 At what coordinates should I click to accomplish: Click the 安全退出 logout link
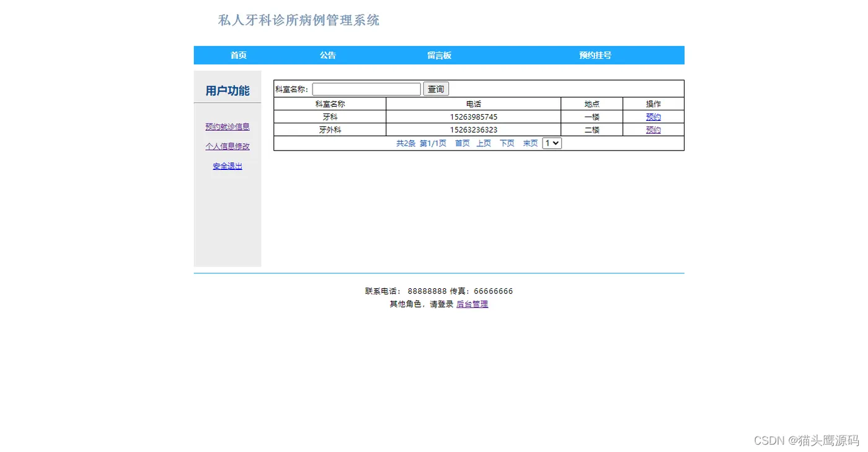(x=228, y=166)
